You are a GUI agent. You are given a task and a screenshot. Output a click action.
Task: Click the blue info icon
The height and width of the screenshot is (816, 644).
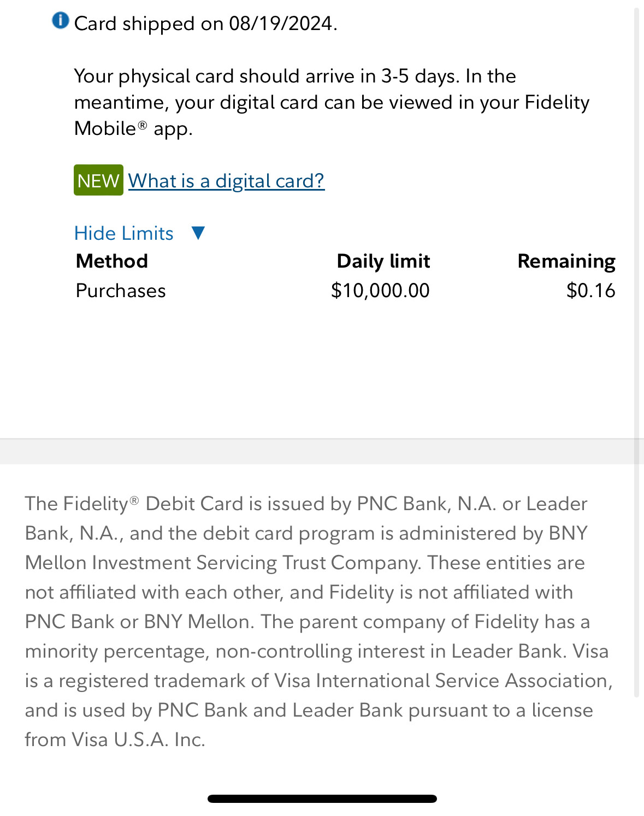tap(60, 21)
